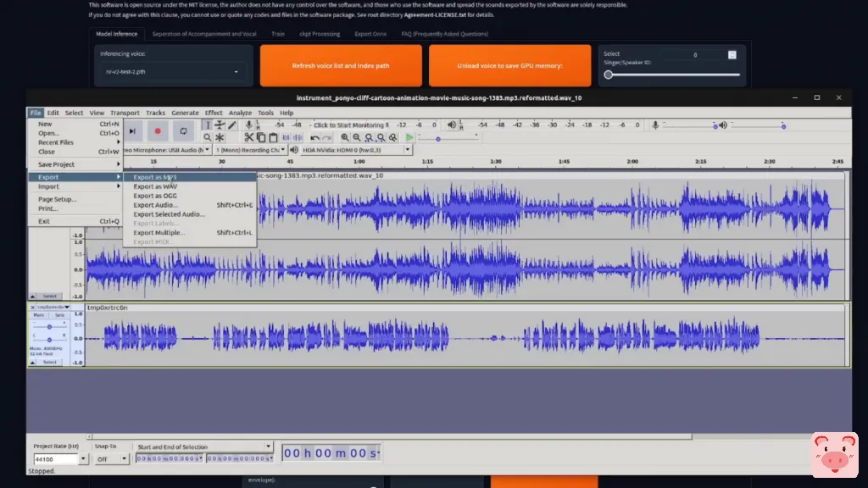Select the Envelope tool

(x=220, y=125)
